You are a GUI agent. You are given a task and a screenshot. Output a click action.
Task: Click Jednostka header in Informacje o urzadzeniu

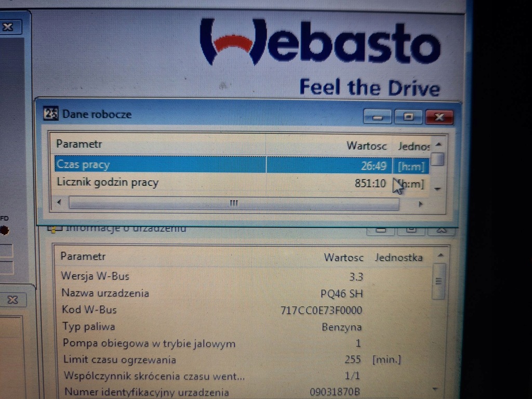tap(398, 258)
